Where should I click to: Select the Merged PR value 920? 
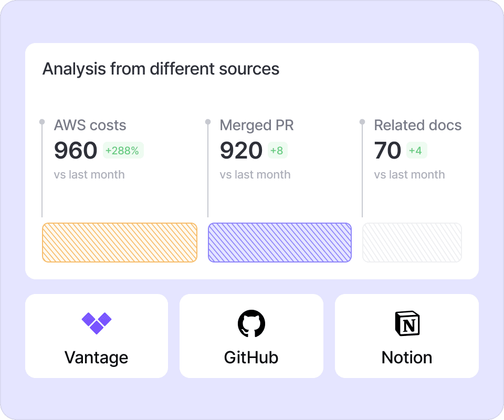coord(241,151)
